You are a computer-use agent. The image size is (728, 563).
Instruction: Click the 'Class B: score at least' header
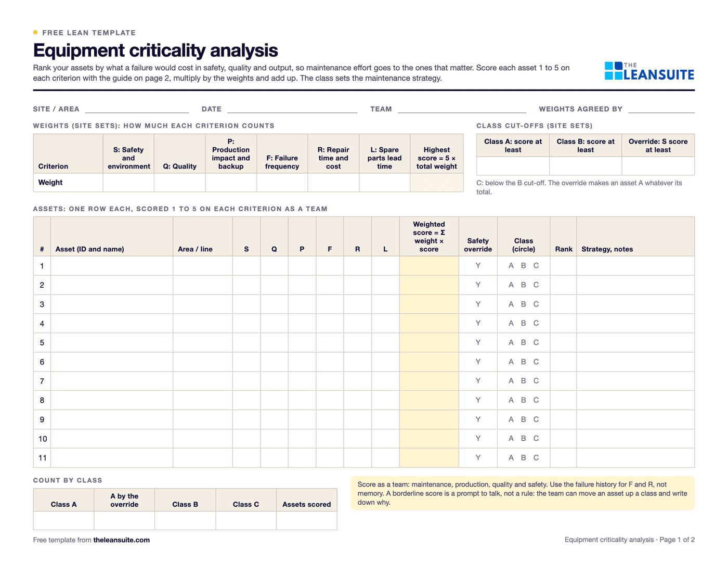[x=586, y=146]
